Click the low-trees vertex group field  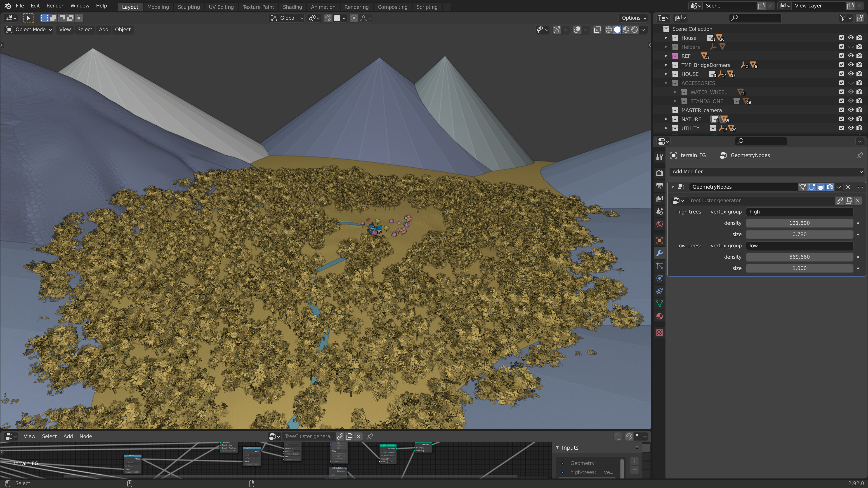(799, 246)
